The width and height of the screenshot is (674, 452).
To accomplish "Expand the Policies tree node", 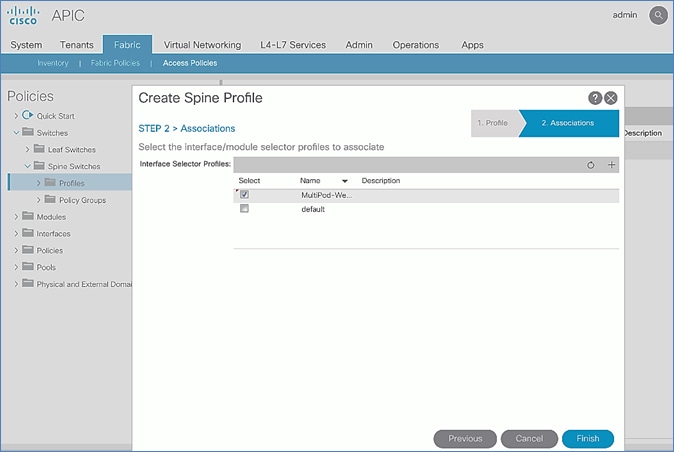I will pyautogui.click(x=16, y=250).
